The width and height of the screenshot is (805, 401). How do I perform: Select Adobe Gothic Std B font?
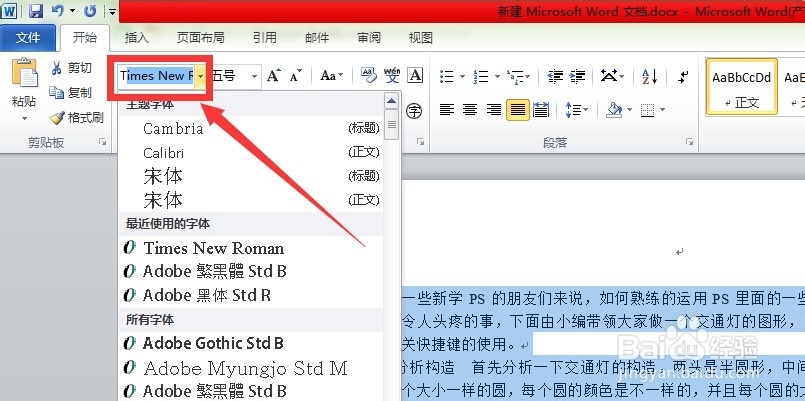pyautogui.click(x=251, y=343)
